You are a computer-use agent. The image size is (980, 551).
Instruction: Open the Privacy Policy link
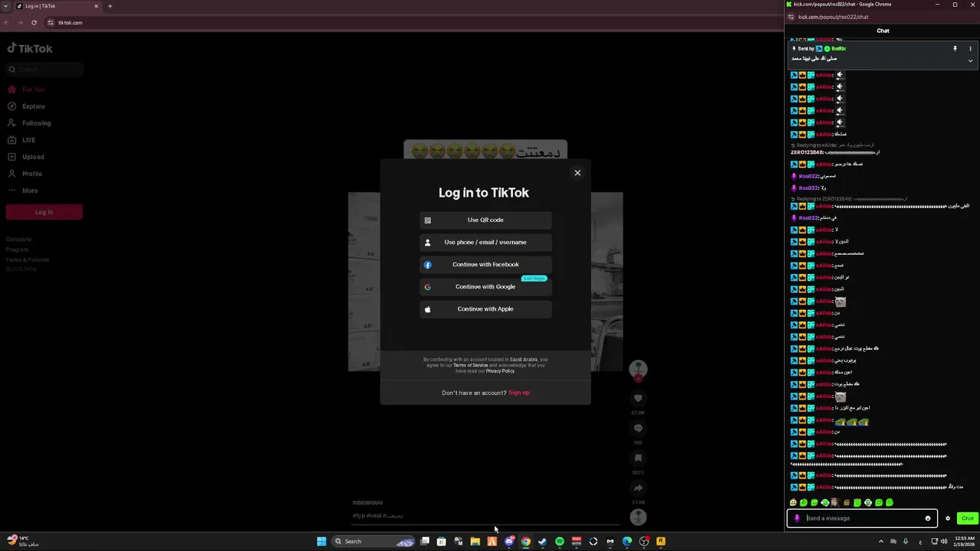(x=500, y=371)
